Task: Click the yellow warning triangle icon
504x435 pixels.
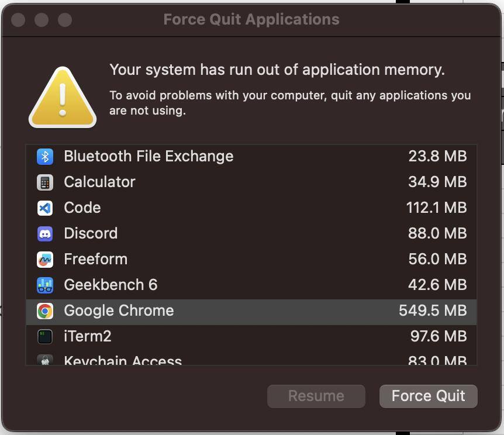Action: pos(63,98)
